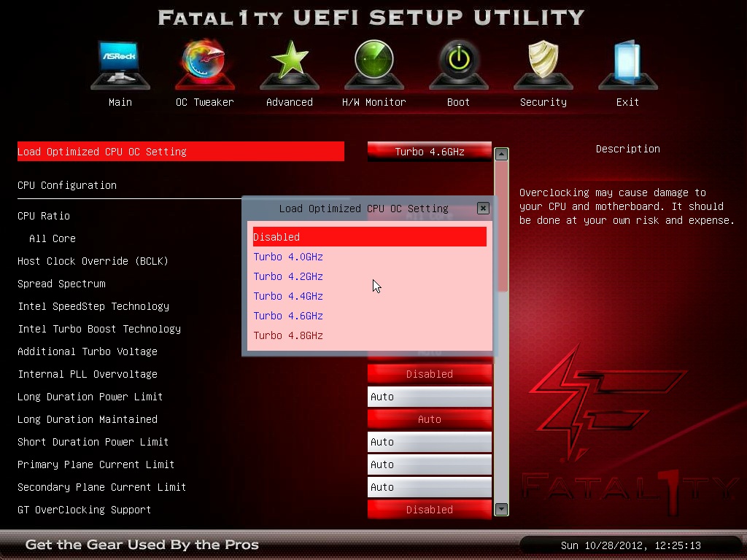Click Long Duration Power Limit Auto field
The height and width of the screenshot is (560, 747).
click(429, 397)
